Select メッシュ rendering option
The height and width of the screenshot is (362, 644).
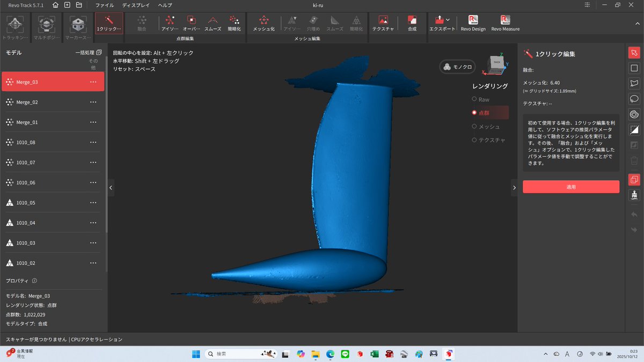tap(486, 127)
